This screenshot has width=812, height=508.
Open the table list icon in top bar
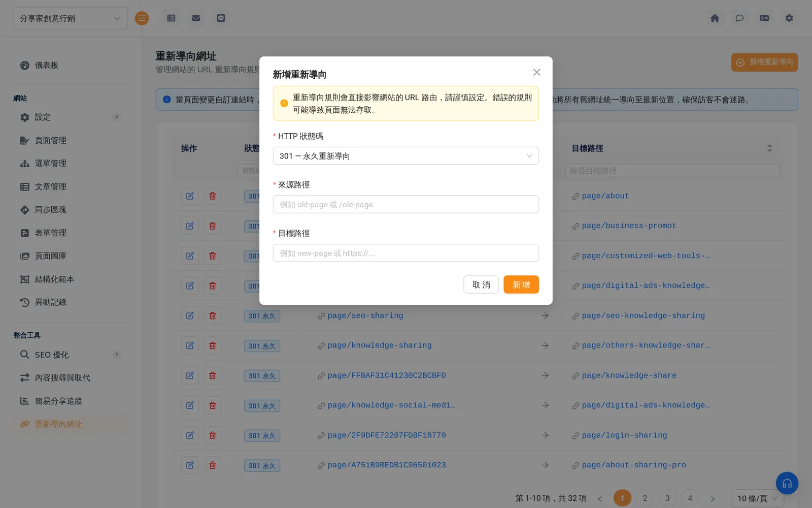(x=172, y=18)
